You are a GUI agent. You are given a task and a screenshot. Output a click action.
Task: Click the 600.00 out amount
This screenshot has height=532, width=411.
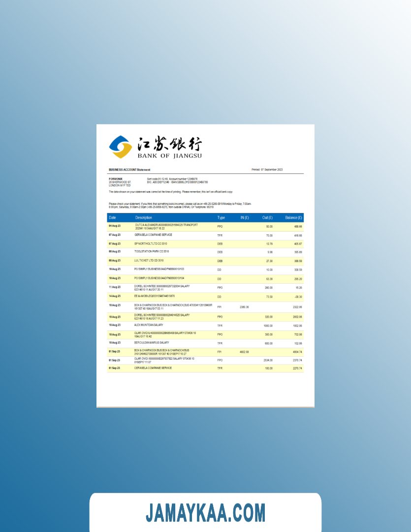click(x=269, y=343)
